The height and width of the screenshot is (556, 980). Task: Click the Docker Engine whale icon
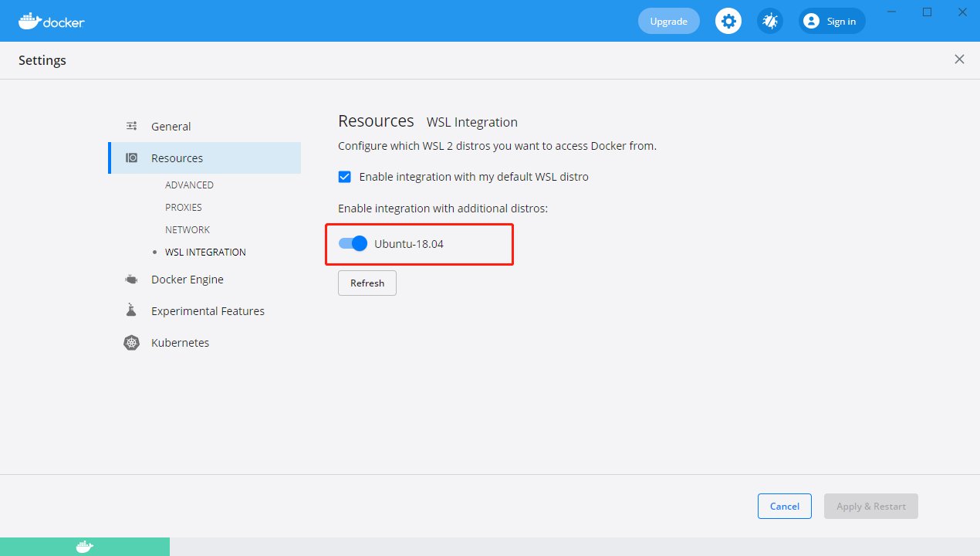point(132,280)
